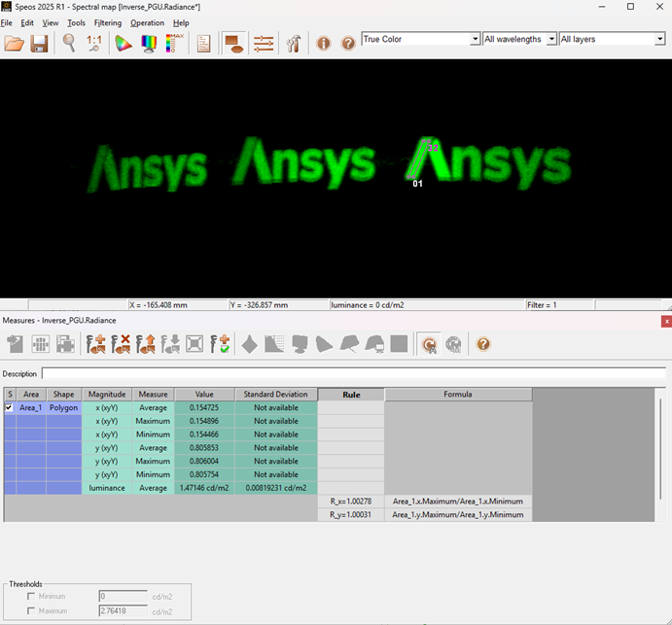
Task: Toggle the Area_1 row checkbox
Action: [x=9, y=407]
